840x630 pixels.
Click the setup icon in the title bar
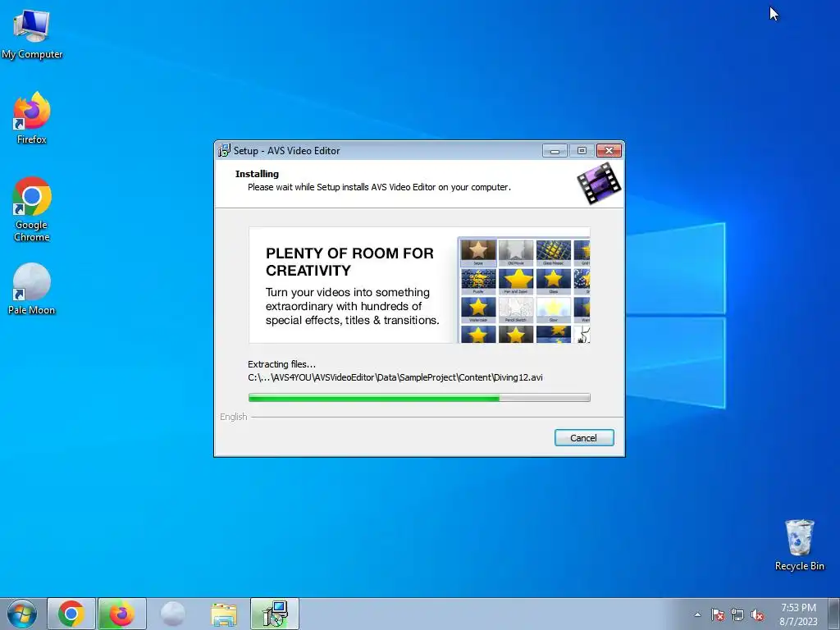pos(224,151)
